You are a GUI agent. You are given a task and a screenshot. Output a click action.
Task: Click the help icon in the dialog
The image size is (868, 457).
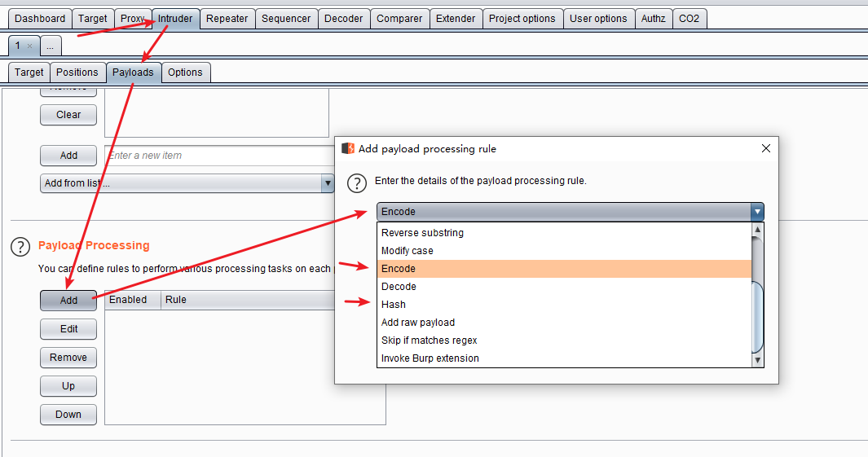(x=357, y=182)
